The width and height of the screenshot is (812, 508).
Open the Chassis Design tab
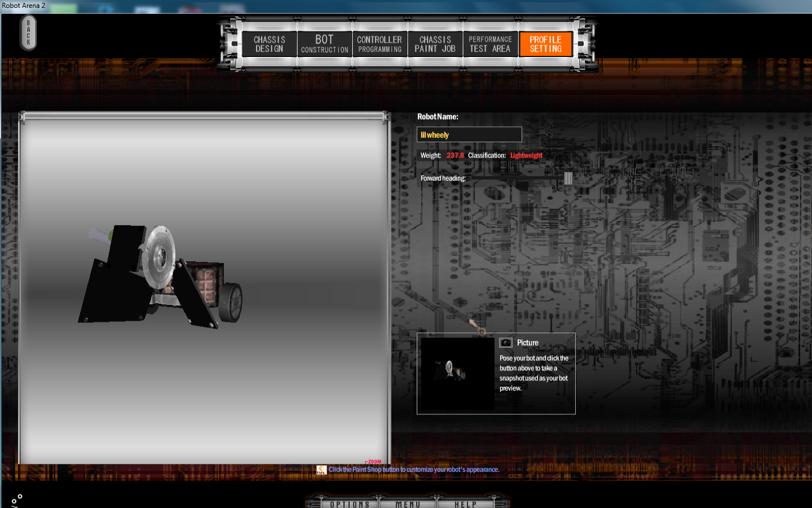tap(270, 44)
